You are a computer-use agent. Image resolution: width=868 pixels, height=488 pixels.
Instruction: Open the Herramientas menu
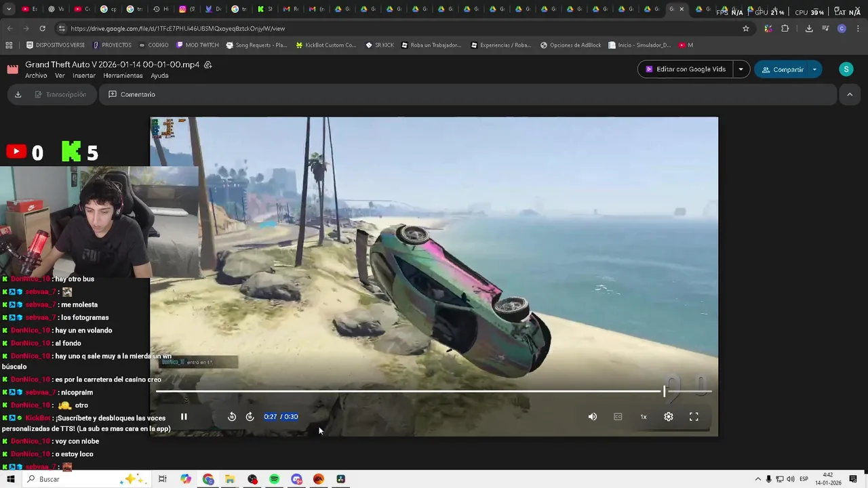click(x=123, y=76)
